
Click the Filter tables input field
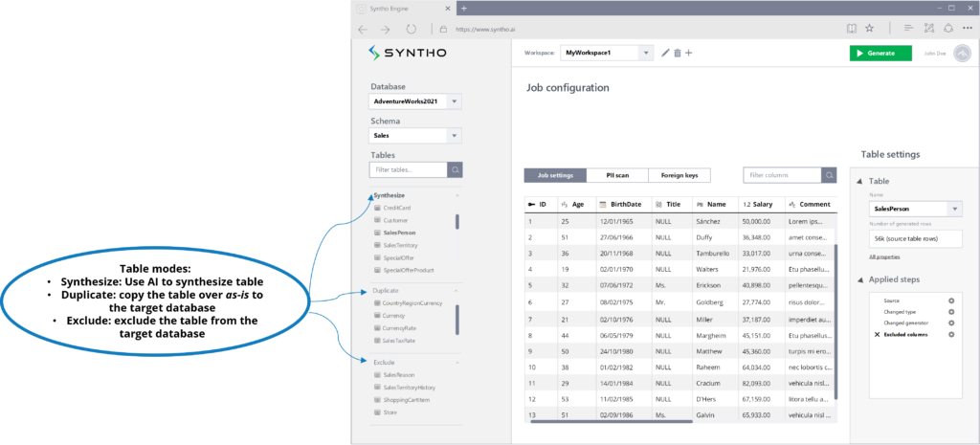[408, 169]
